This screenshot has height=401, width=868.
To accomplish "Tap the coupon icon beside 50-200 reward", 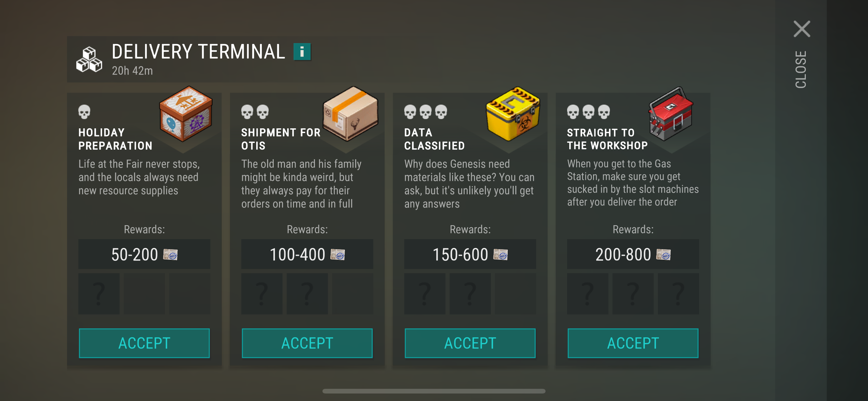I will point(171,255).
